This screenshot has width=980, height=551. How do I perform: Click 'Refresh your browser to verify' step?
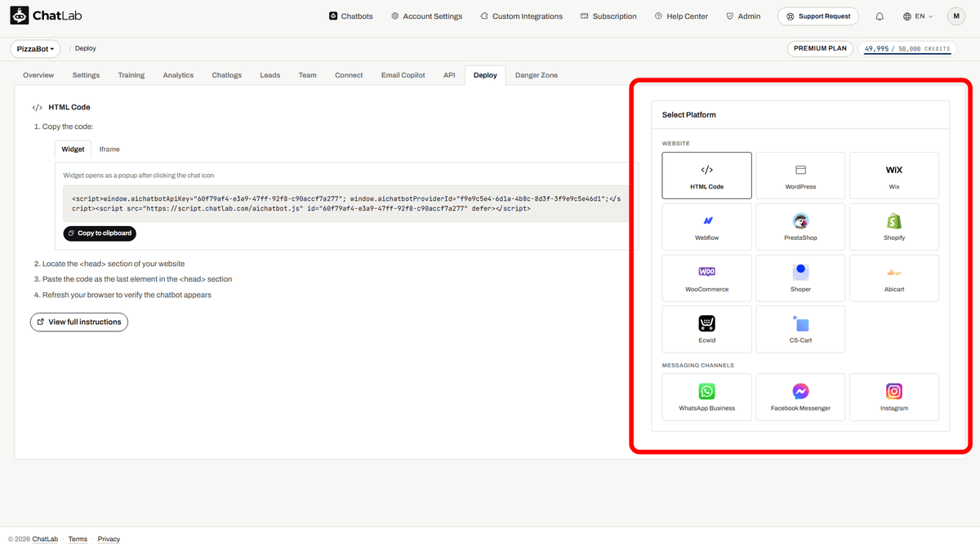[x=127, y=295]
